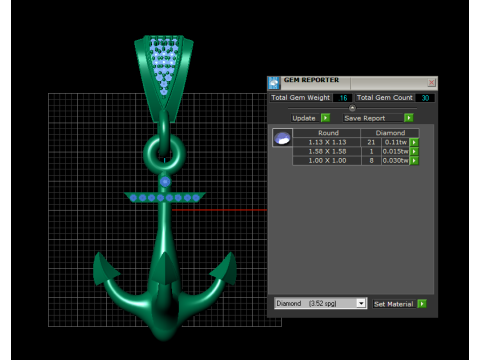Click the green arrow on the 0.015tw row

(x=414, y=151)
